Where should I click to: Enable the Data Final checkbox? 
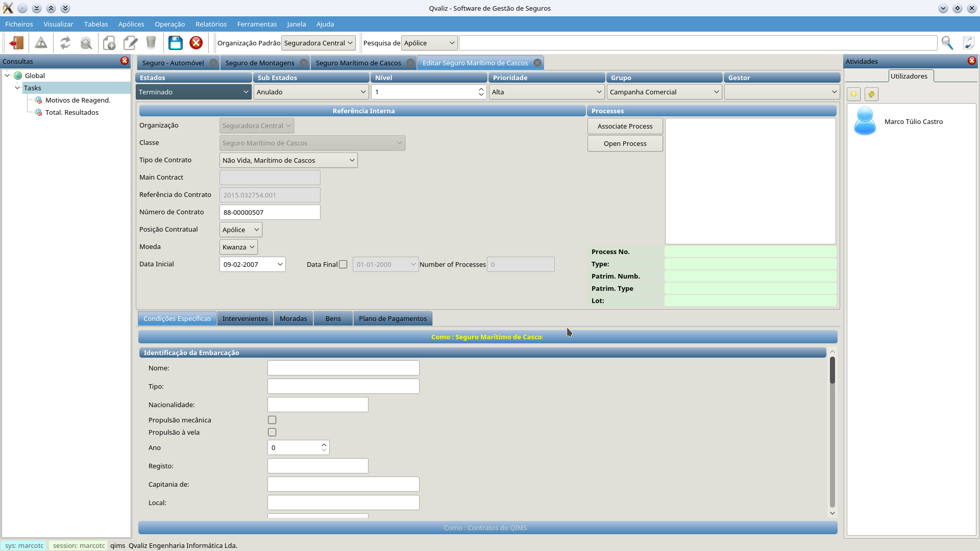coord(343,264)
